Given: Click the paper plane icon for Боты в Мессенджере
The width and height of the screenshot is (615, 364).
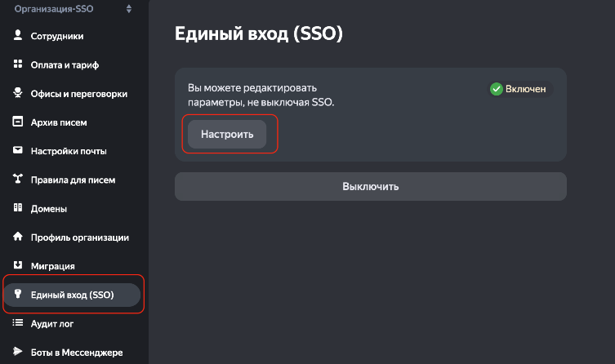Looking at the screenshot, I should coord(18,352).
